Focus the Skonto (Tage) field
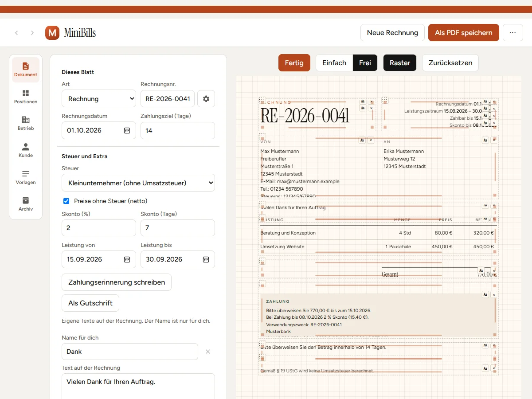Screen dimensions: 532x399 [178, 228]
